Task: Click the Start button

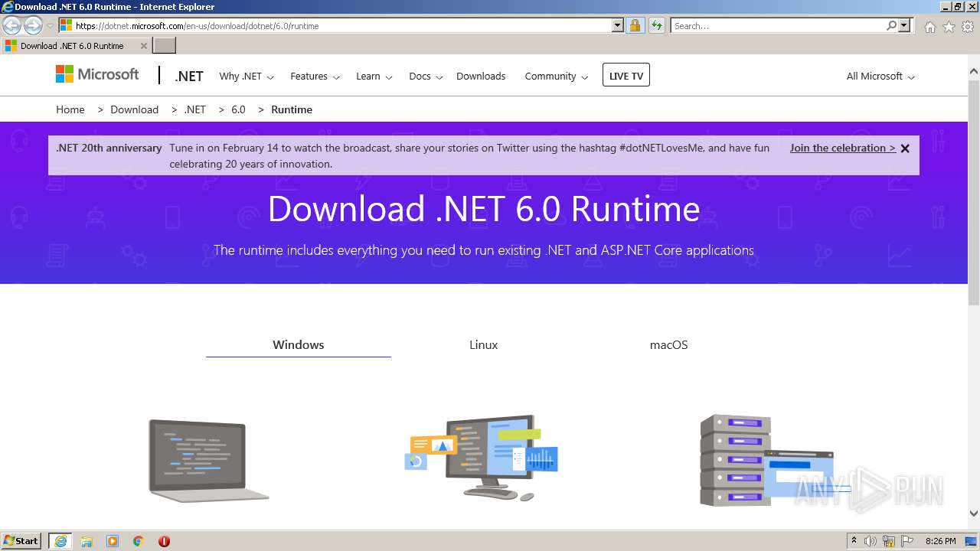Action: coord(22,541)
